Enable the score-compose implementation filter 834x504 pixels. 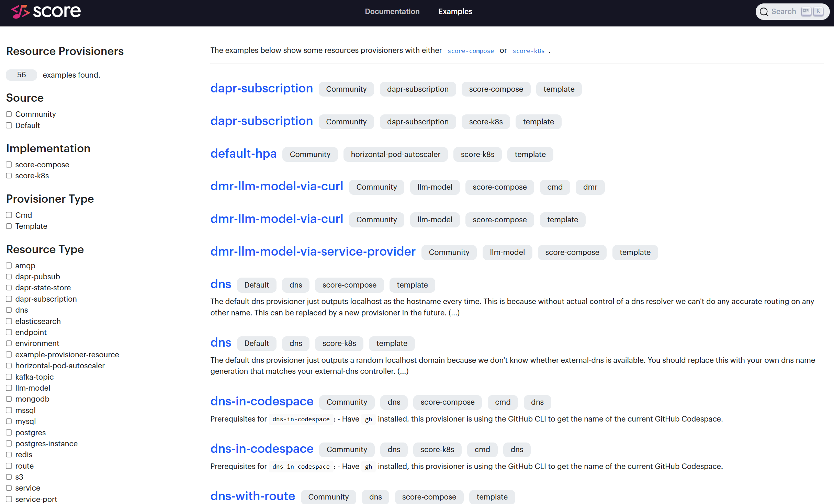coord(9,164)
